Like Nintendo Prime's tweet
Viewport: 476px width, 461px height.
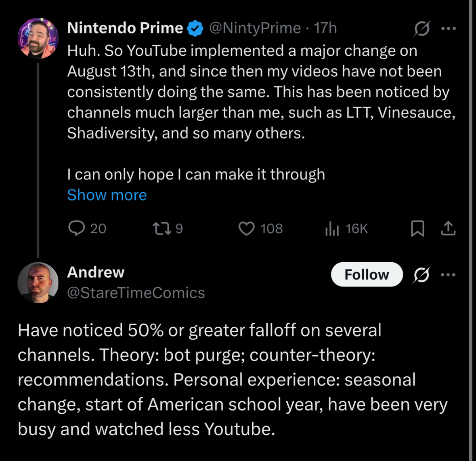pos(247,228)
